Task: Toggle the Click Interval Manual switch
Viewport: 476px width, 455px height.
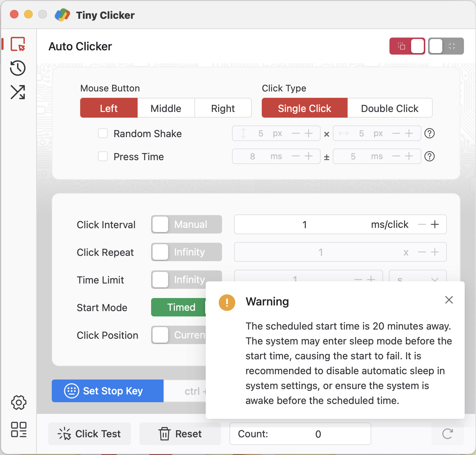Action: point(187,225)
